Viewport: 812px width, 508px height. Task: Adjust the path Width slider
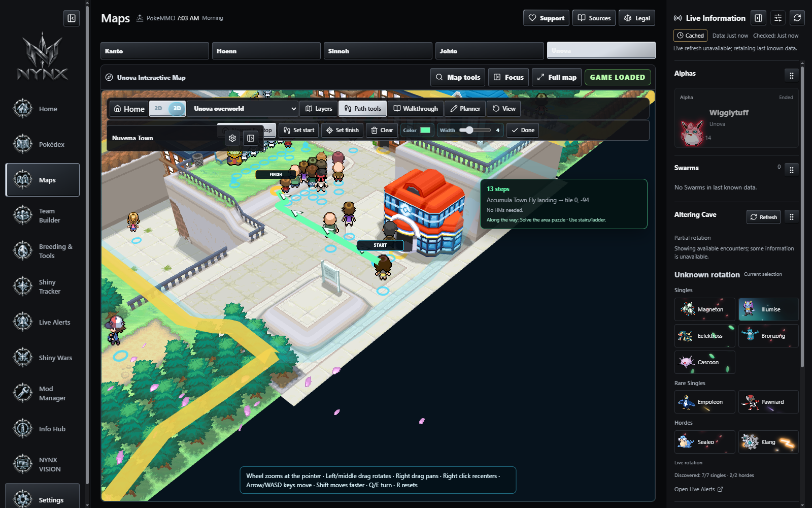[x=475, y=130]
